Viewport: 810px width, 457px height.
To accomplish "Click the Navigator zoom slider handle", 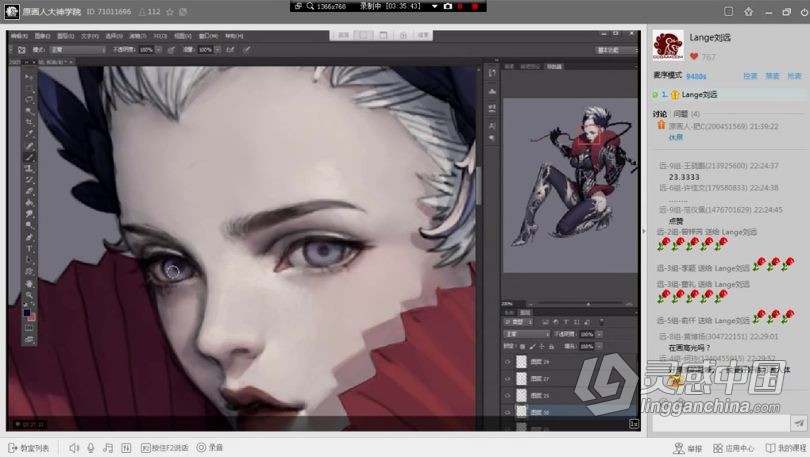I will point(588,304).
